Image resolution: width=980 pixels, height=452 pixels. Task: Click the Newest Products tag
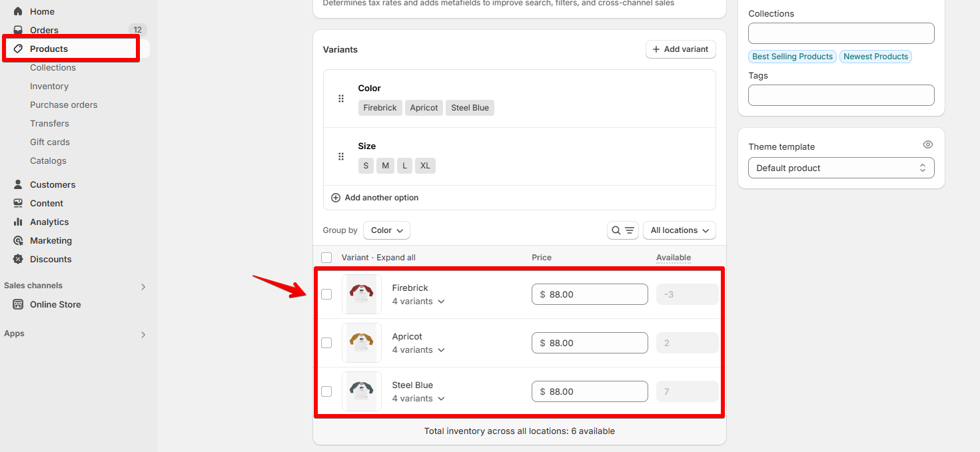(875, 57)
